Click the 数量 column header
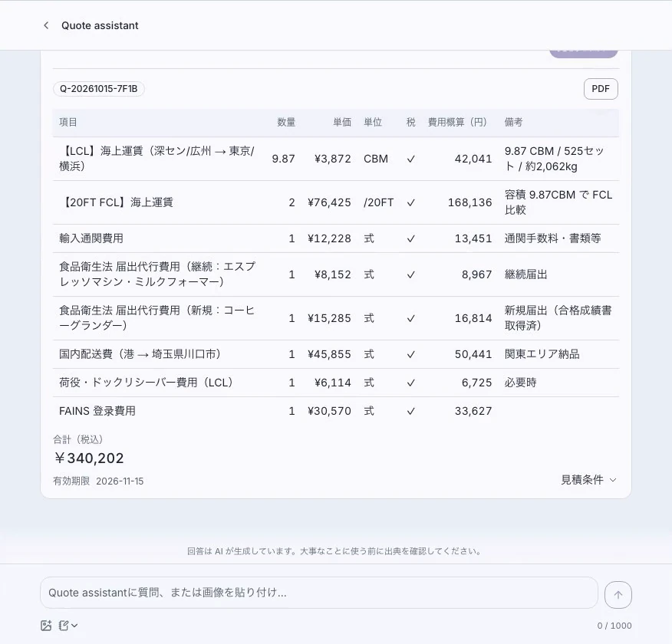 286,122
